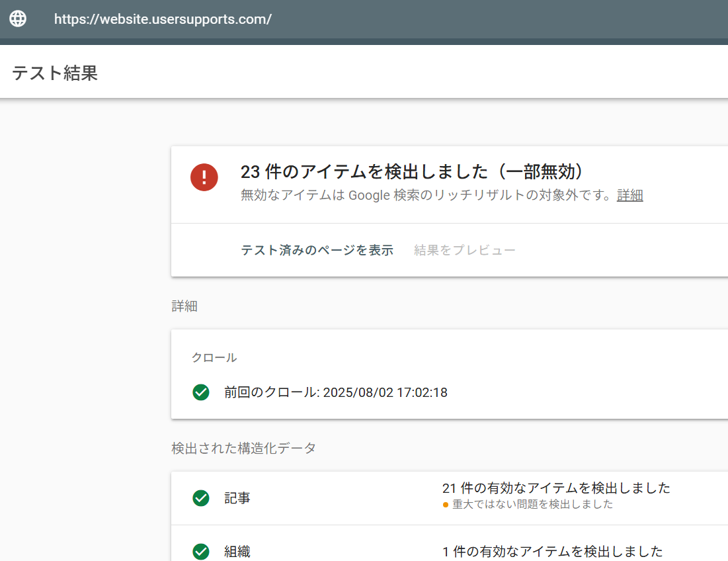Click 1 件の有効なアイテムを検出しました text
728x561 pixels.
[x=552, y=551]
